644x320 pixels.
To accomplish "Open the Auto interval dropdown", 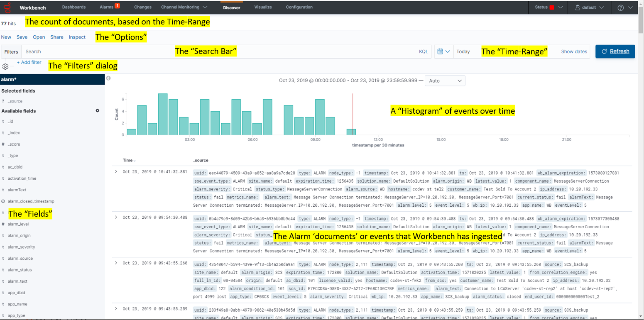I will click(x=445, y=81).
